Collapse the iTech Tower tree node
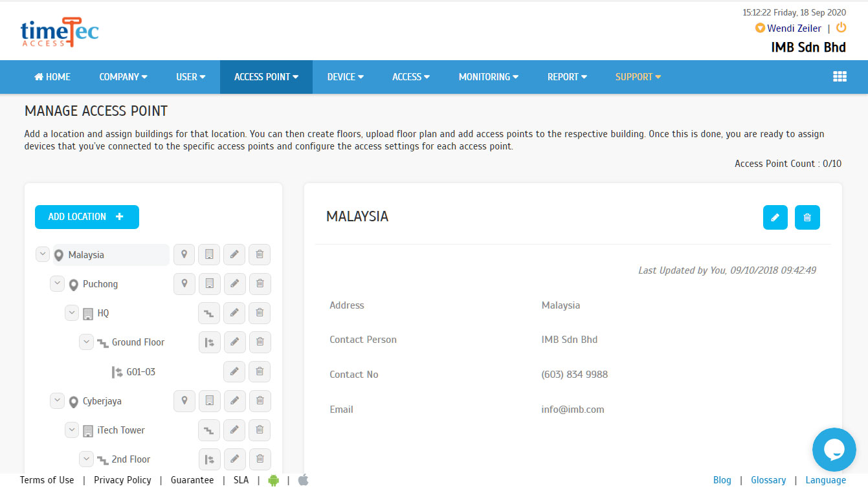868x493 pixels. (72, 430)
